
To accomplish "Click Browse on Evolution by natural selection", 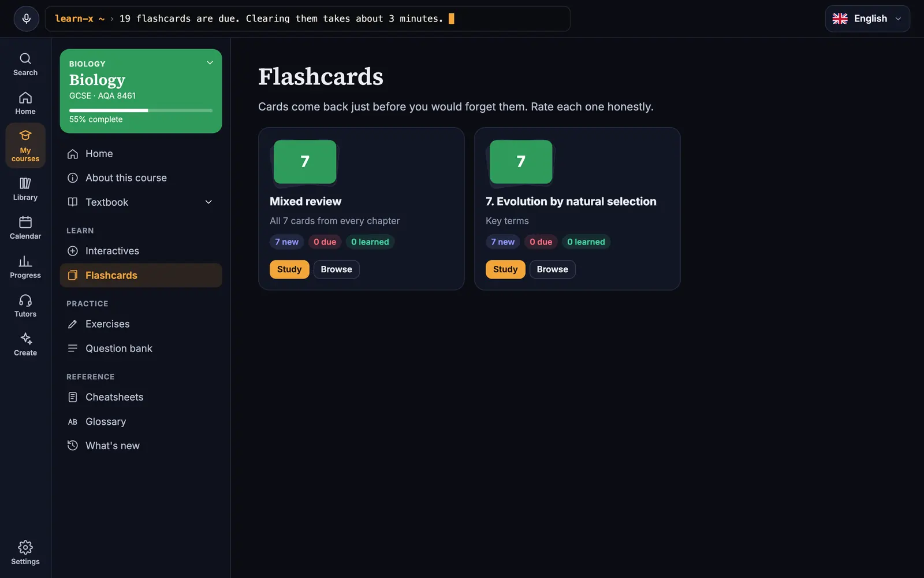I will click(x=553, y=269).
